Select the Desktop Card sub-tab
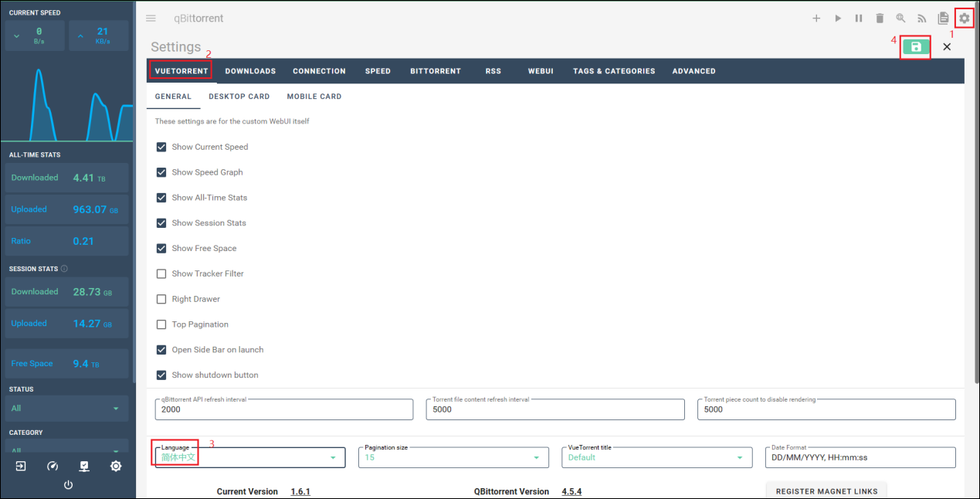This screenshot has height=499, width=980. pyautogui.click(x=239, y=97)
